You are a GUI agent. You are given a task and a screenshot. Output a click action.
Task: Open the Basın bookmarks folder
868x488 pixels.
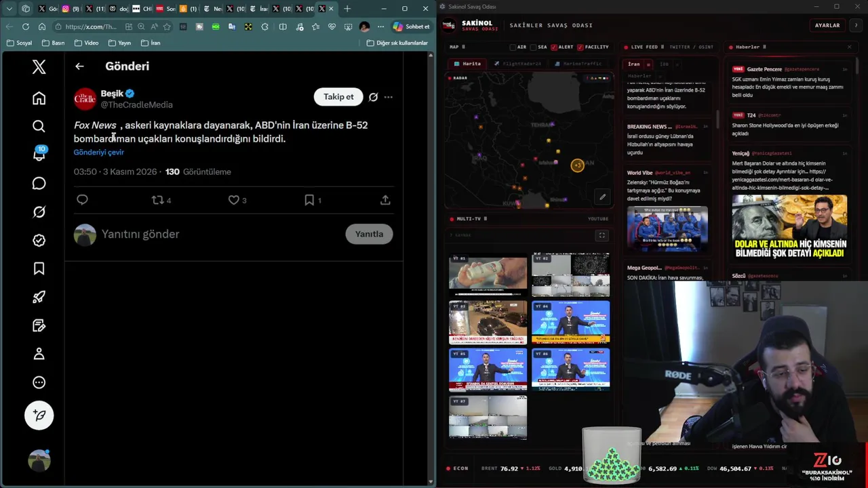(53, 43)
